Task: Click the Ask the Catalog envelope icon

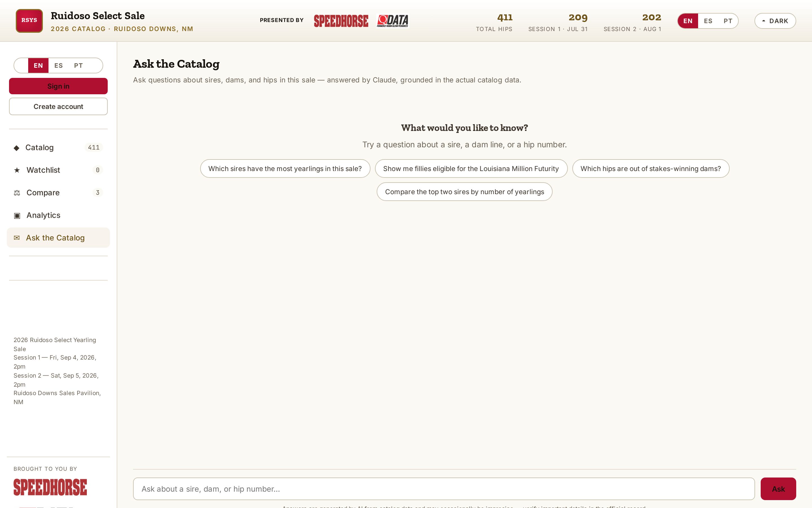Action: click(16, 238)
